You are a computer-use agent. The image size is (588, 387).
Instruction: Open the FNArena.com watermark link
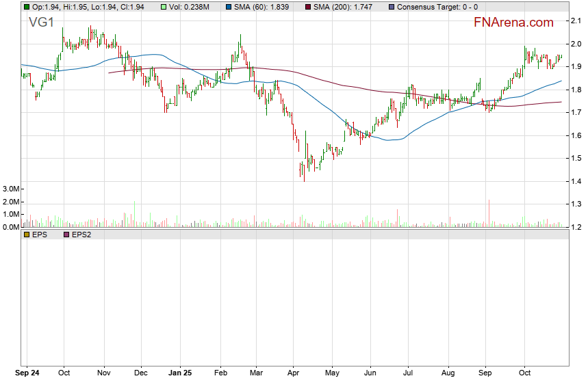pyautogui.click(x=513, y=23)
